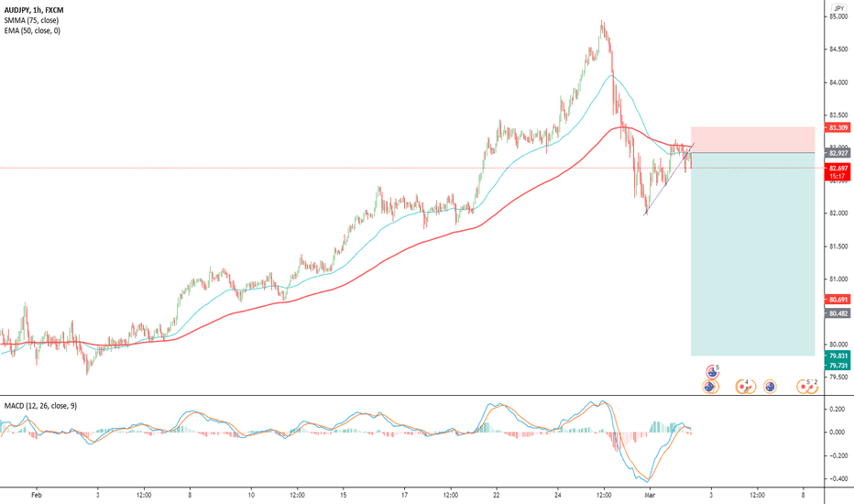Select the MACD (12, 26, close, 9) legend

click(40, 406)
